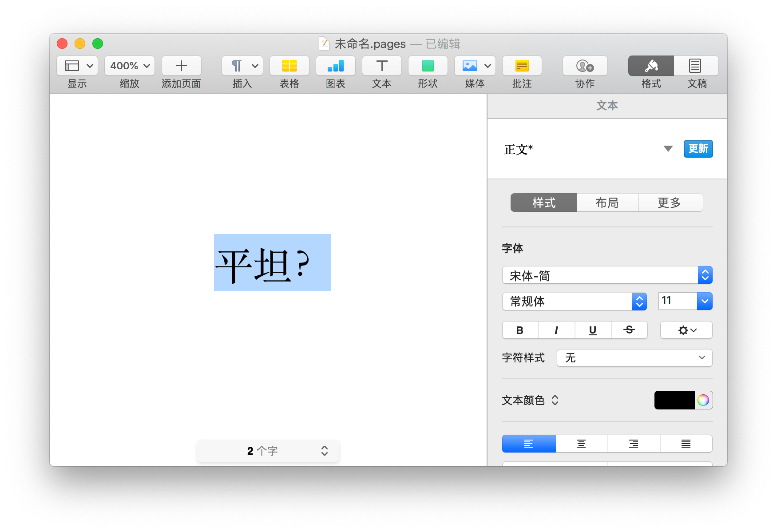Open the font size dropdown arrow
The height and width of the screenshot is (532, 777).
pyautogui.click(x=705, y=301)
